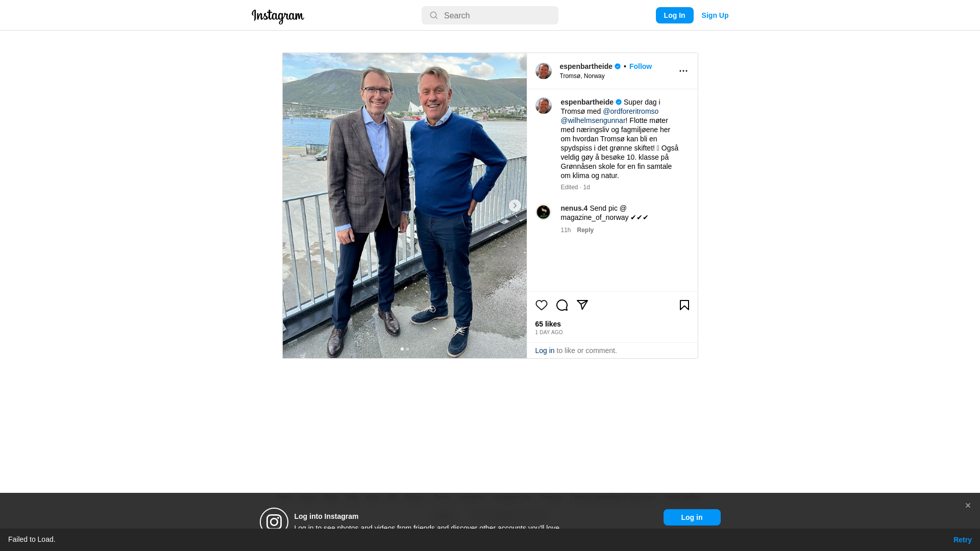
Task: Open comments with the speech bubble icon
Action: click(561, 305)
